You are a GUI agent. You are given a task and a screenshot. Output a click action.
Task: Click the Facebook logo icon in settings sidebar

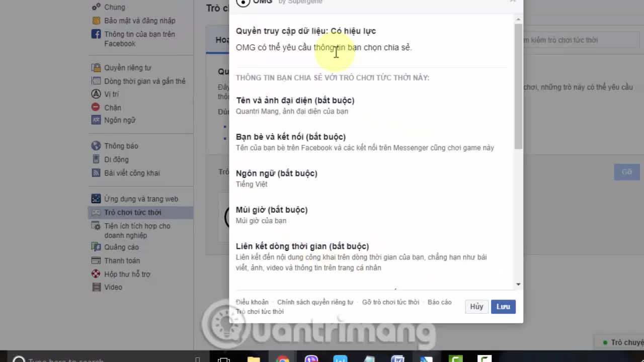96,34
